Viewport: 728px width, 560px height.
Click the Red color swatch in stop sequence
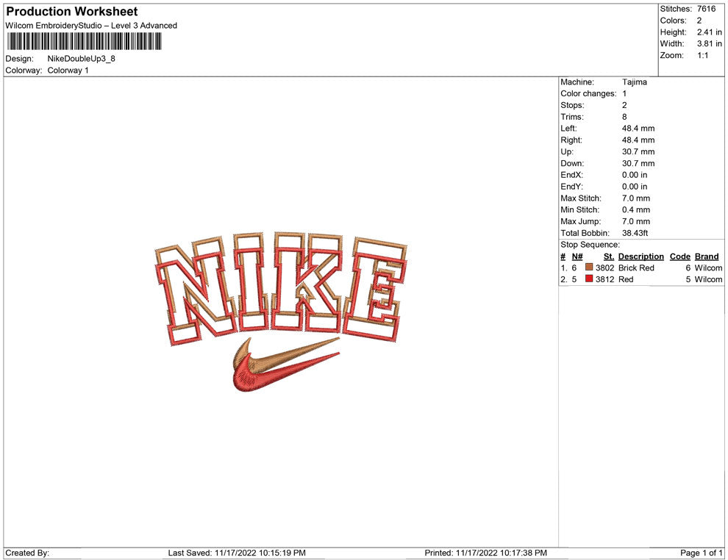(589, 279)
